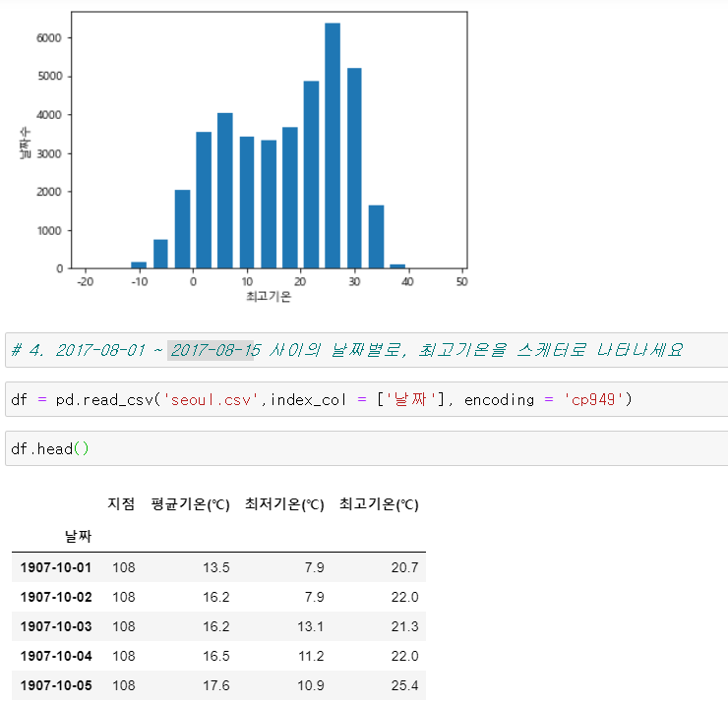Viewport: 728px width, 703px height.
Task: Click the pd.read_csv code cell
Action: (366, 399)
